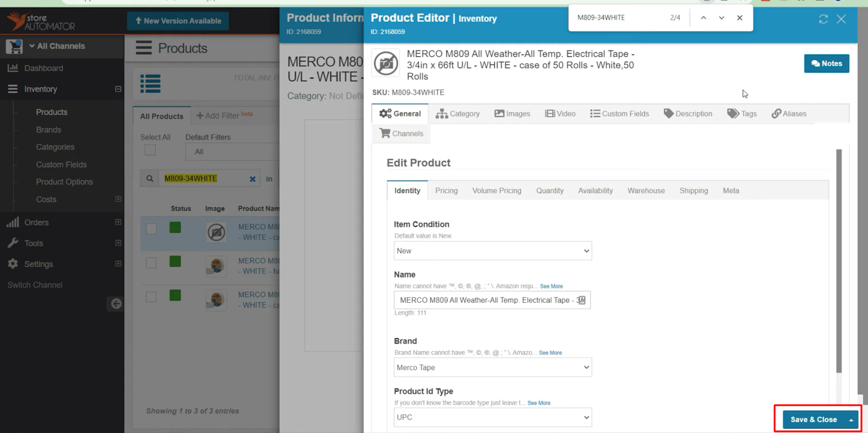868x433 pixels.
Task: Open Dashboard in the sidebar
Action: tap(43, 68)
